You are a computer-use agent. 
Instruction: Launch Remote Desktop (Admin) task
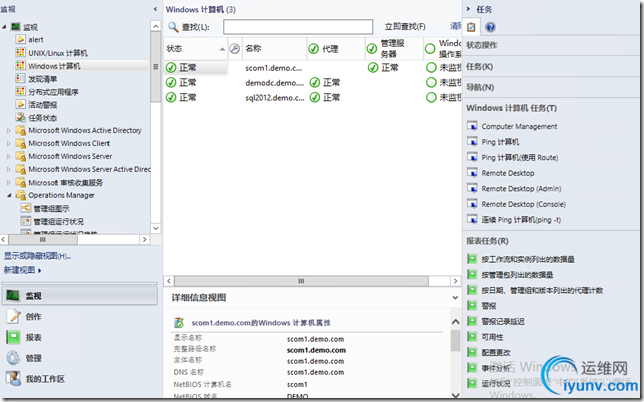pyautogui.click(x=521, y=189)
